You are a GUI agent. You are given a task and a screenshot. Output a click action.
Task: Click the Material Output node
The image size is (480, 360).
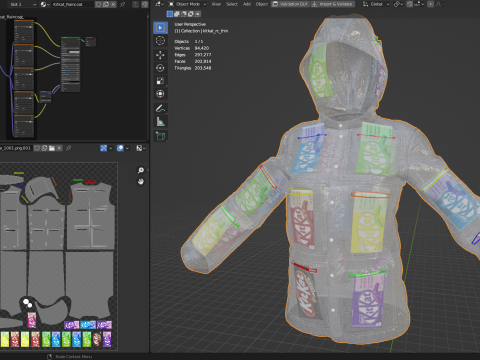coord(91,41)
